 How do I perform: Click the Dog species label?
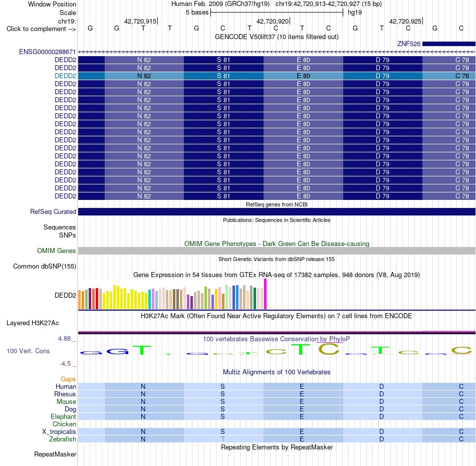click(x=70, y=409)
